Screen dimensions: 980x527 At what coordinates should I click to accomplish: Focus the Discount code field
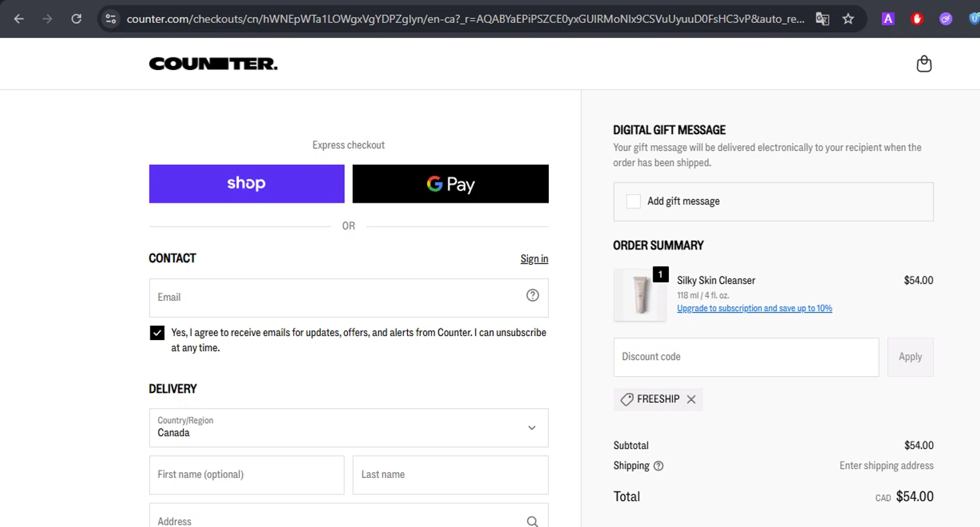pos(746,357)
